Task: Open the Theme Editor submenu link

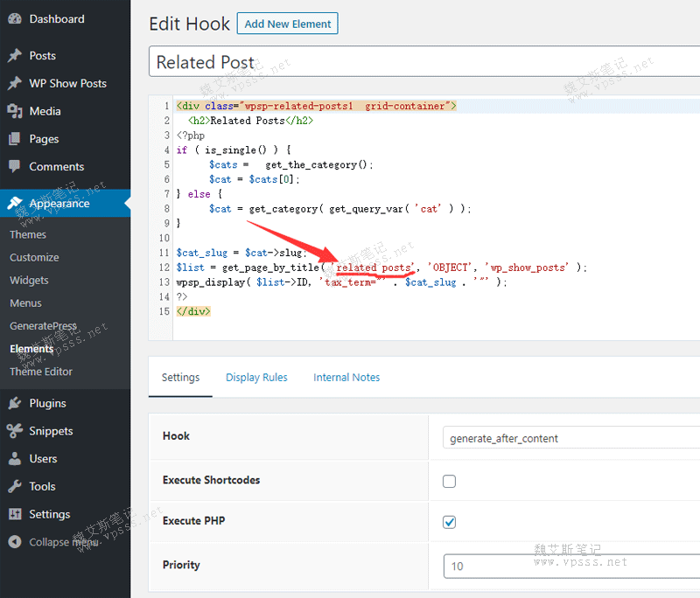Action: coord(41,372)
